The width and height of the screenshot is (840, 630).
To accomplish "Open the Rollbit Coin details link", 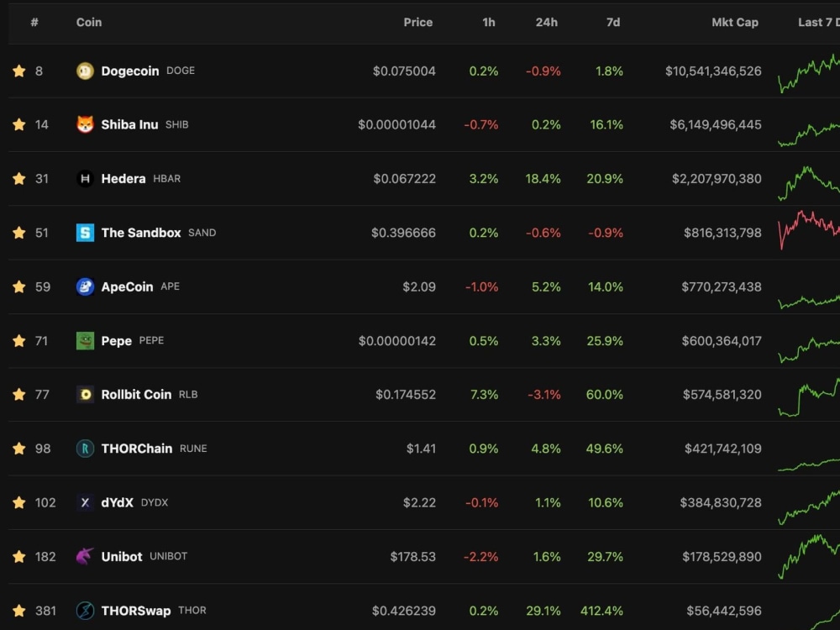I will pyautogui.click(x=134, y=394).
